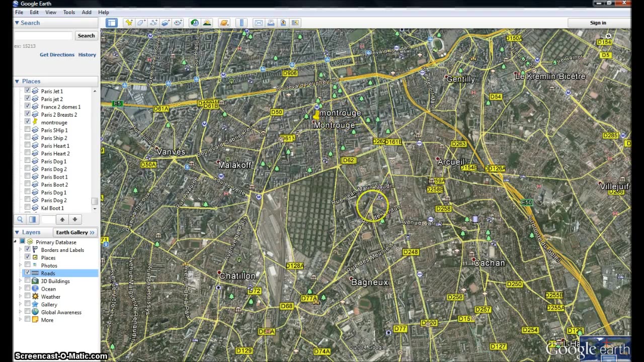View in Google Maps icon
The height and width of the screenshot is (362, 644).
[295, 23]
